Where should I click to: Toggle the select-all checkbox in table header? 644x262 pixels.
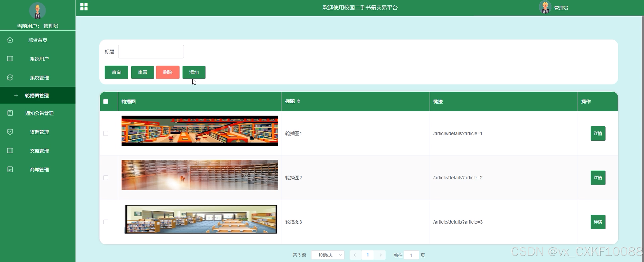pos(106,102)
